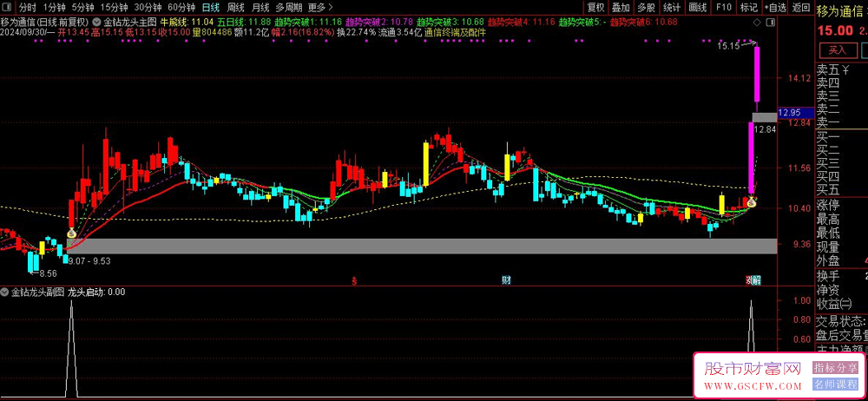Click the 收益(㈡) label in the side panel
This screenshot has width=868, height=401.
click(x=835, y=304)
